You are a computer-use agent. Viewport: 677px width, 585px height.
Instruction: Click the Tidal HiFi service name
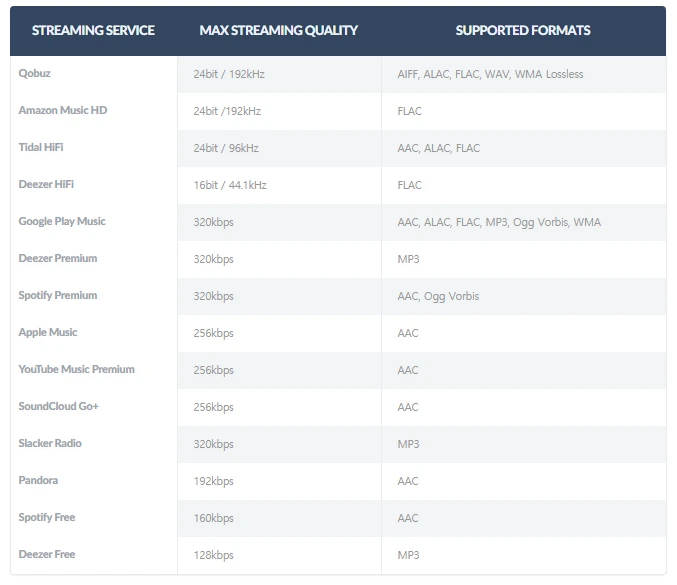41,147
